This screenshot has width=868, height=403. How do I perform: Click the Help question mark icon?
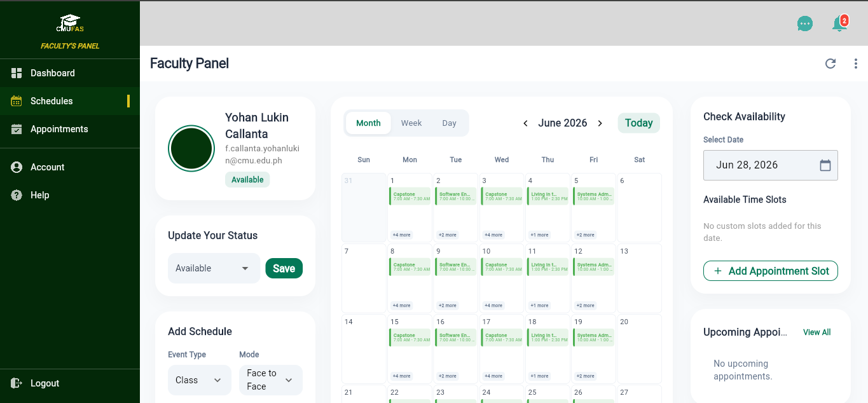pos(17,195)
